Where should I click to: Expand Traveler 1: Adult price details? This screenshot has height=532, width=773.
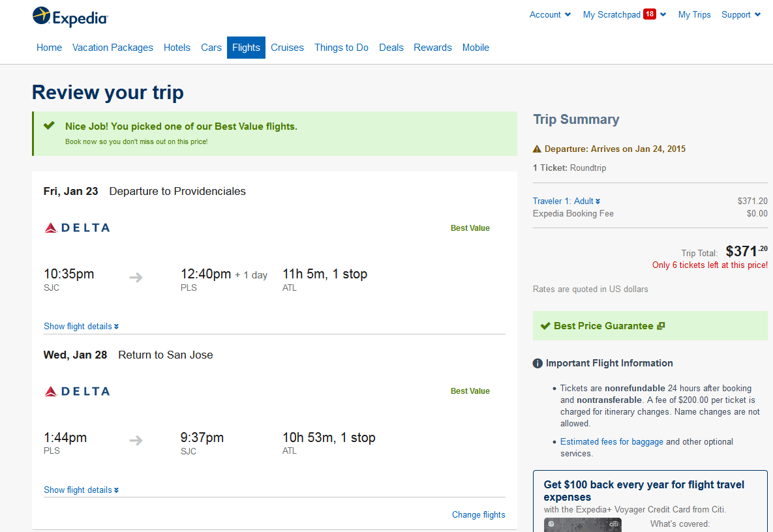[566, 201]
